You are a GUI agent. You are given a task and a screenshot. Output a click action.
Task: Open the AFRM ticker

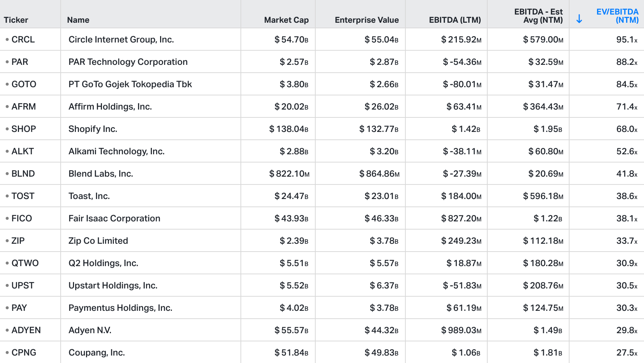point(23,107)
